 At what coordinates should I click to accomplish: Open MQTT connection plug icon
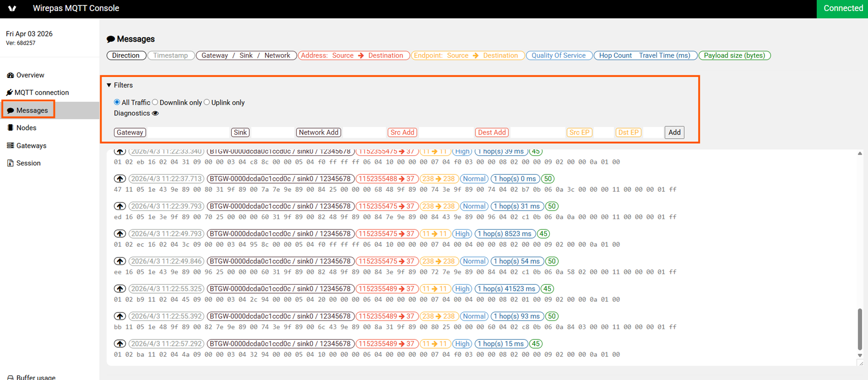tap(9, 92)
